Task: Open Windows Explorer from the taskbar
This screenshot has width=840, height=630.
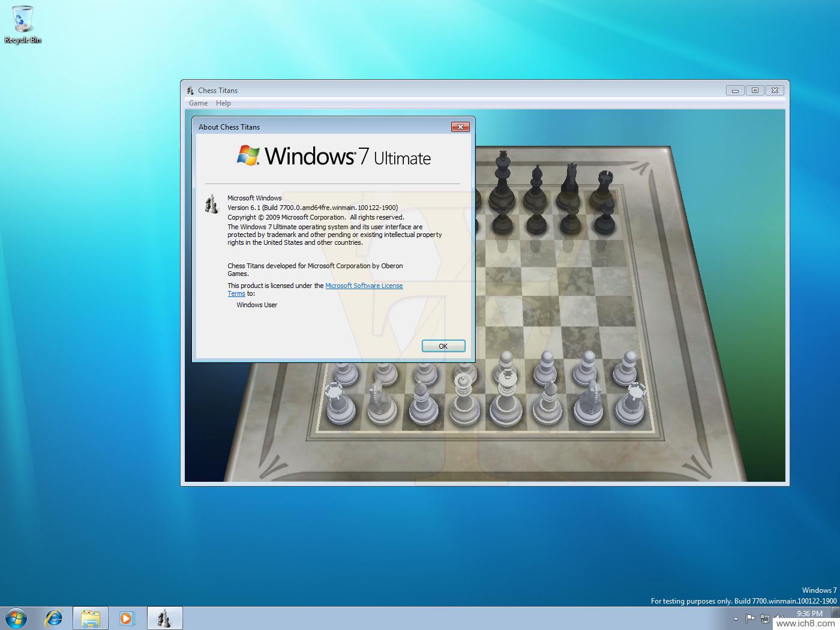Action: pos(91,617)
